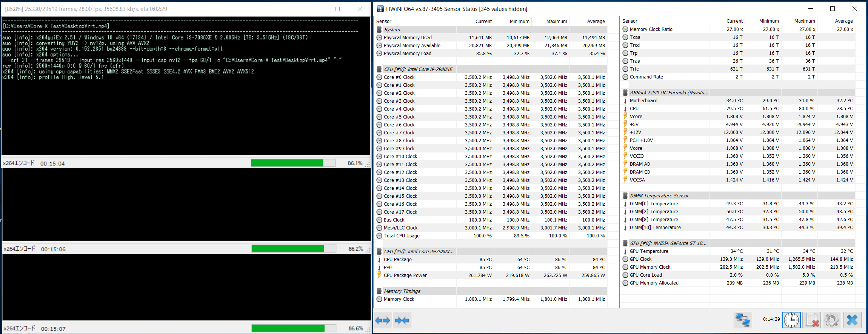Select the DIMM[10] Temperature row
868x334 pixels.
tap(738, 227)
